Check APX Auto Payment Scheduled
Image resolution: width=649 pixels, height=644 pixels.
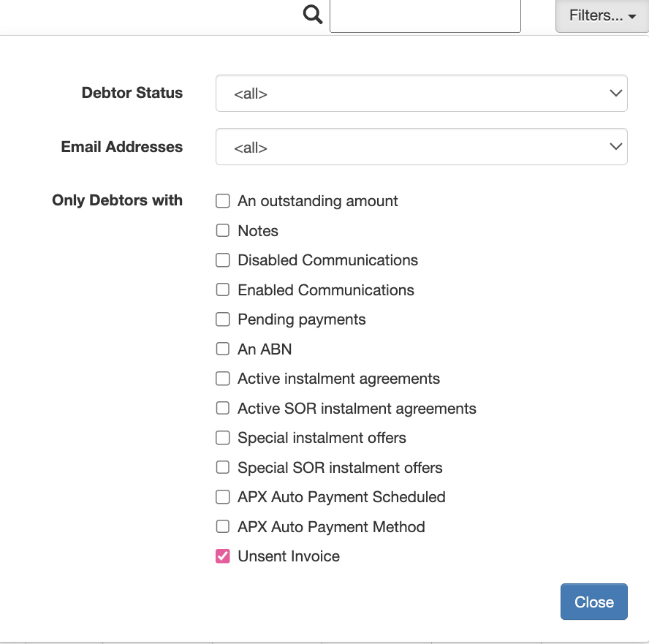point(222,497)
